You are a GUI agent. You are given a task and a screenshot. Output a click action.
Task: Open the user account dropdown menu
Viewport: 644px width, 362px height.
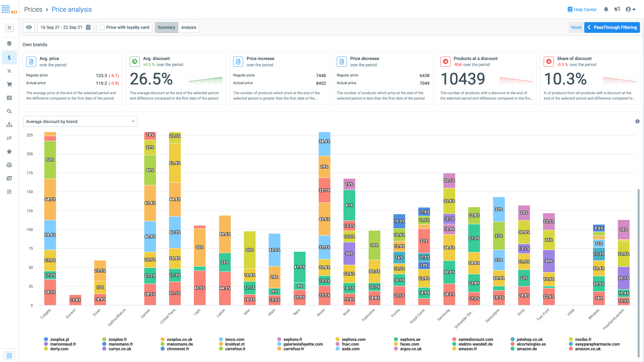631,10
